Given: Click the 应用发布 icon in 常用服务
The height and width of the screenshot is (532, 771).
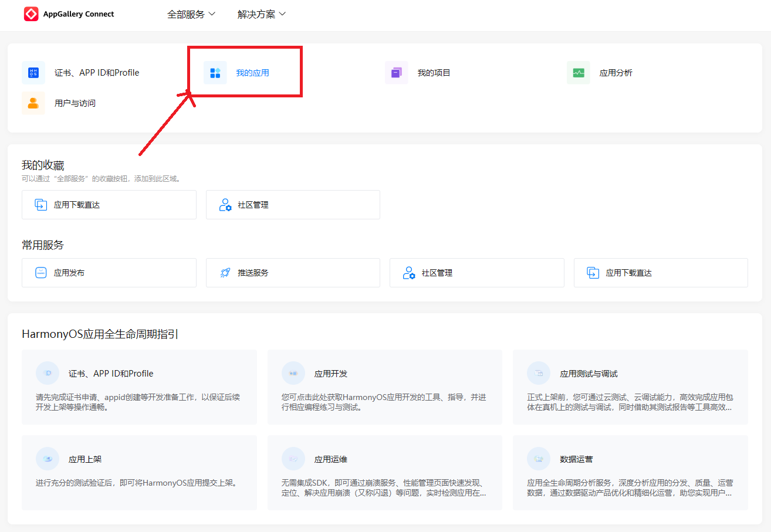Looking at the screenshot, I should coord(40,273).
